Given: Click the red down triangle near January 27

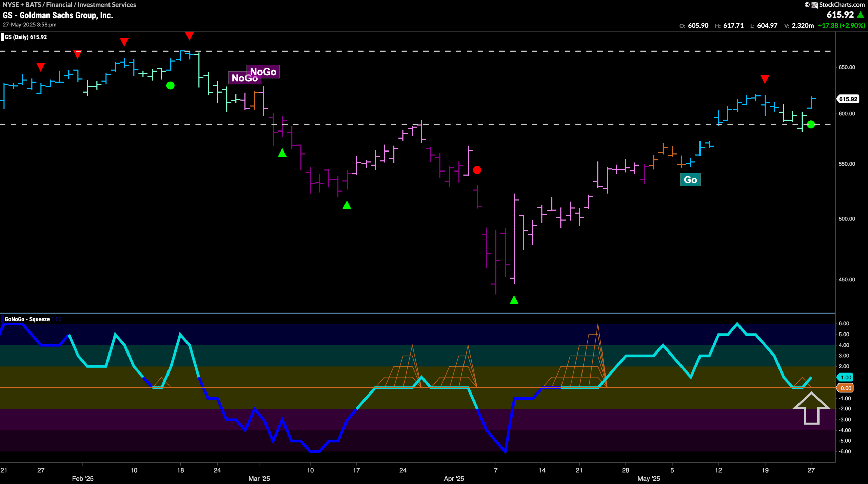Looking at the screenshot, I should click(41, 67).
